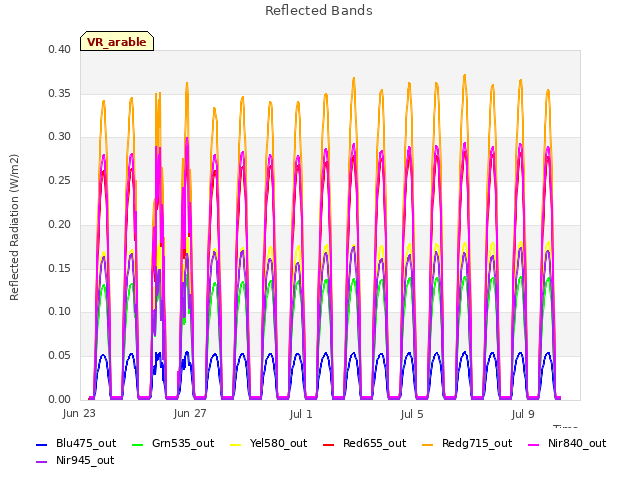Click the 0.15 y-axis tick label
The width and height of the screenshot is (640, 480).
pos(60,268)
